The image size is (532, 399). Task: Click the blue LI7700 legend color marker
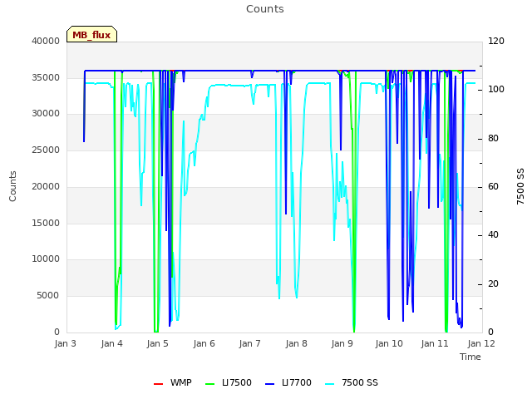coord(269,384)
